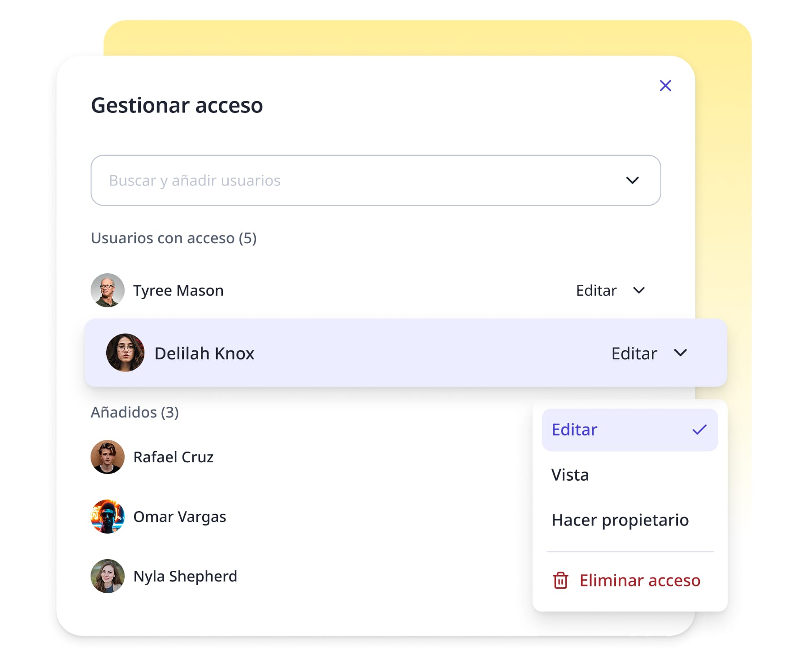Choose Vista permission from the menu
This screenshot has width=807, height=672.
(x=570, y=475)
